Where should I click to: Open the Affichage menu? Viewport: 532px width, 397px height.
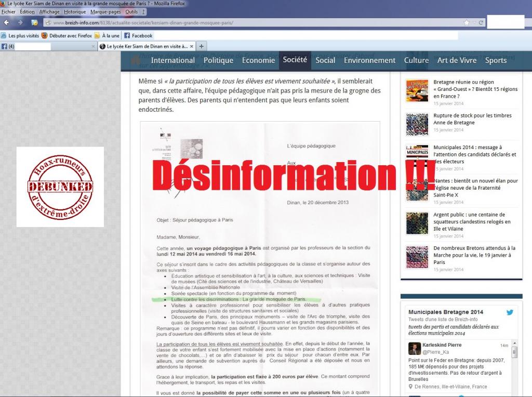tap(49, 11)
